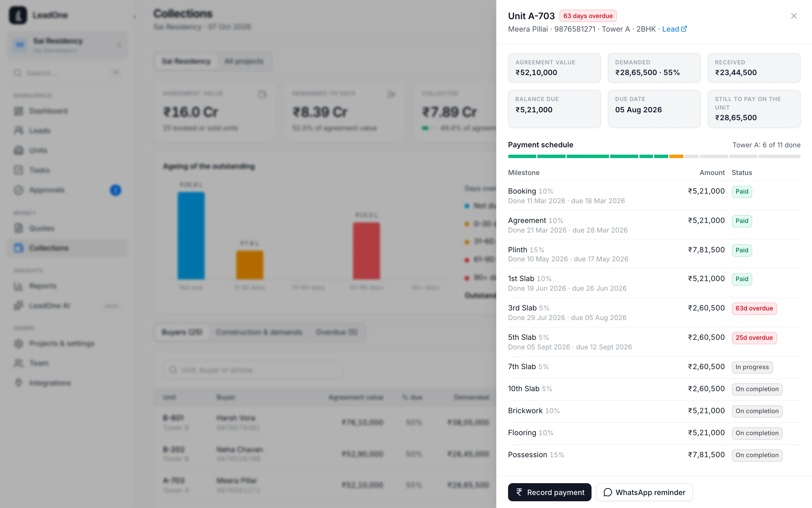Click the Record payment button
This screenshot has width=812, height=508.
550,492
